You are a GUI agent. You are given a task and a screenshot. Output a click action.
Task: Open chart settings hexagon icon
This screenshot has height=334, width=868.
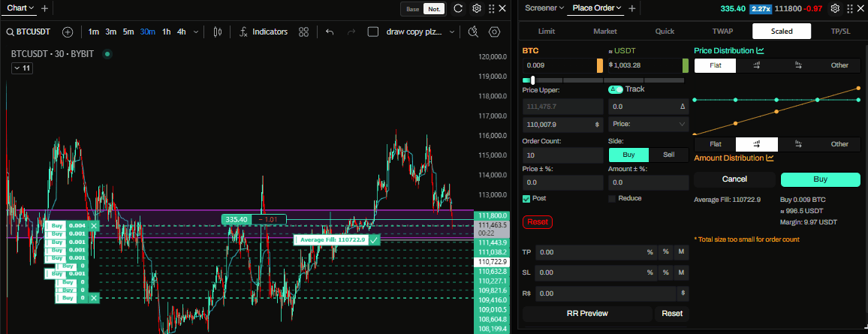pos(494,32)
